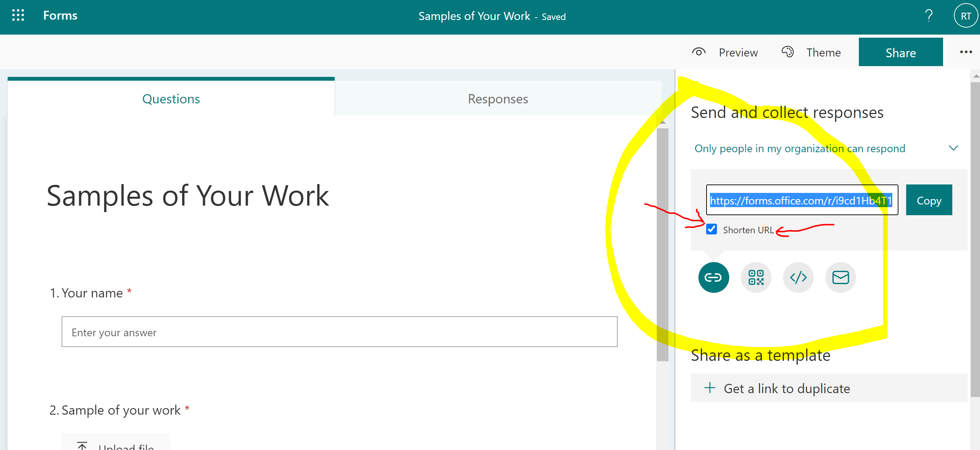Open the more options ellipsis menu
This screenshot has height=450, width=980.
[965, 52]
